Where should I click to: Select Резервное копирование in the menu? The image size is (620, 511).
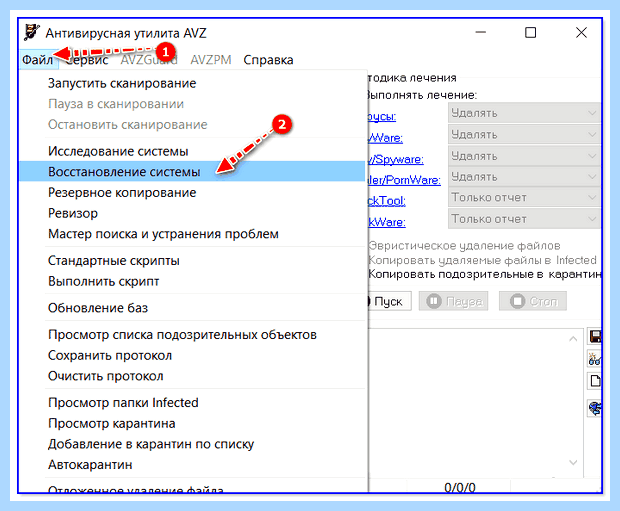click(192, 193)
